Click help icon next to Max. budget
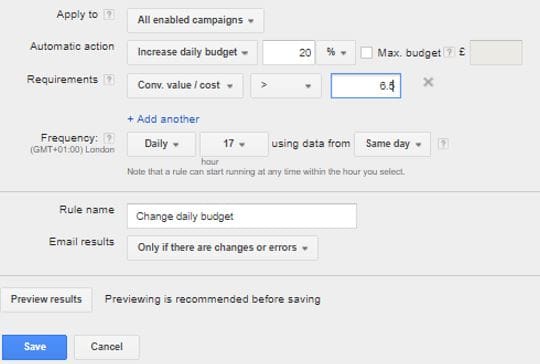The image size is (540, 364). pyautogui.click(x=449, y=52)
